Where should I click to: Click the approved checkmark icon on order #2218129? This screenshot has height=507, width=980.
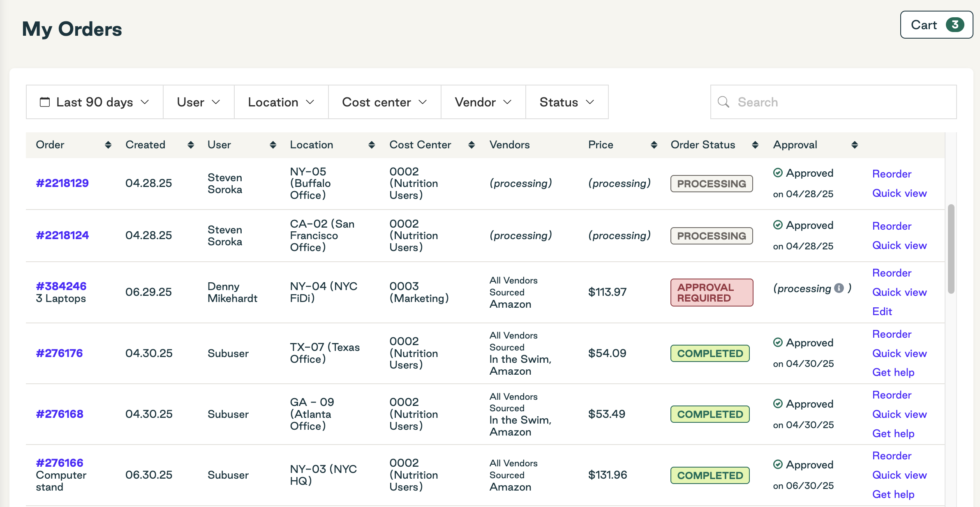(778, 173)
